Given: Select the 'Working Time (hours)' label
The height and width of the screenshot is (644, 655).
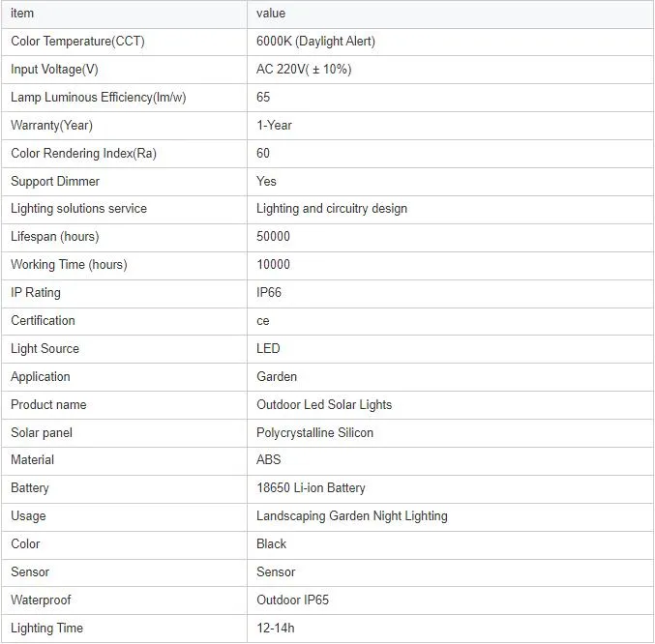Looking at the screenshot, I should (69, 265).
